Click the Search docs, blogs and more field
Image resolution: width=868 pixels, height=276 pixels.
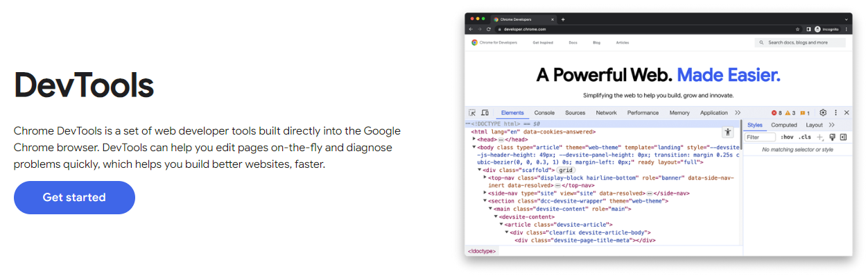(800, 42)
